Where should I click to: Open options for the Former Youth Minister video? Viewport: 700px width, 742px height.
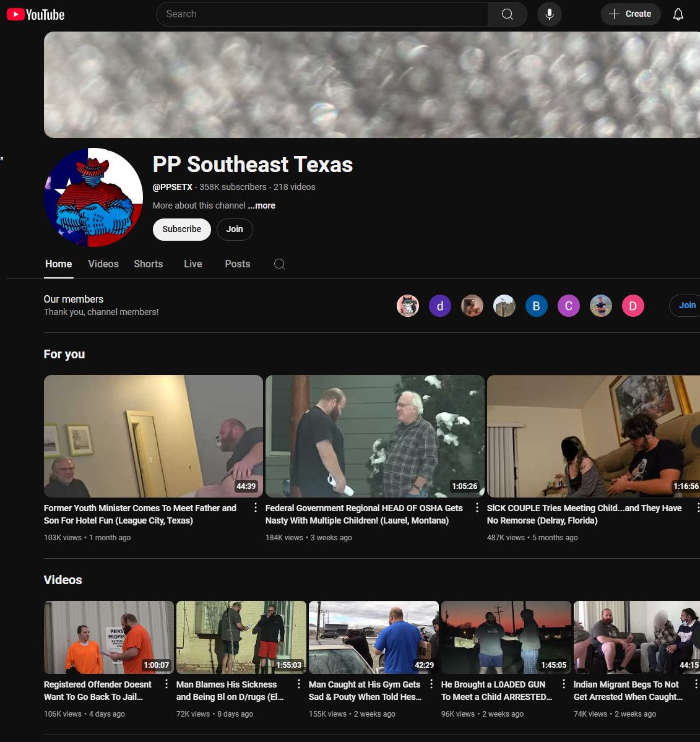coord(255,507)
